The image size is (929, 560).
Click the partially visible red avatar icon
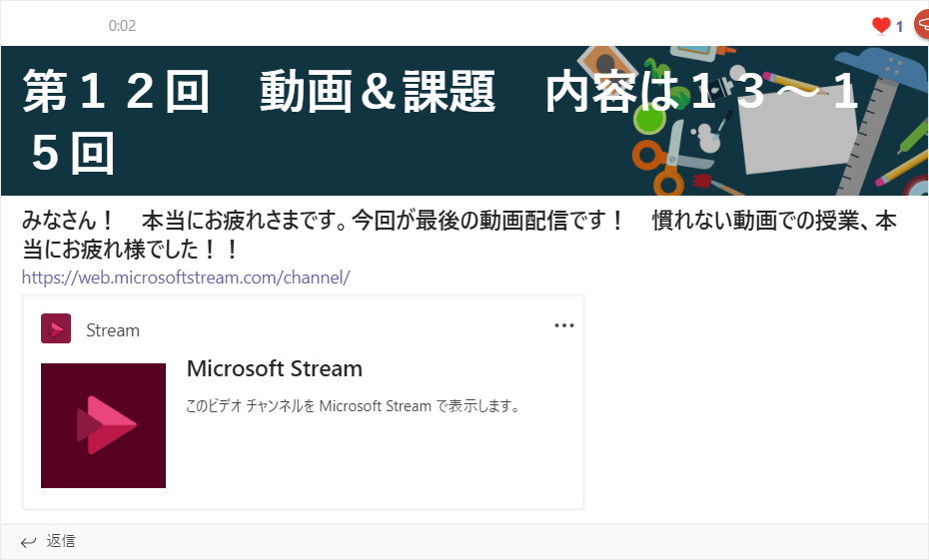pos(921,24)
